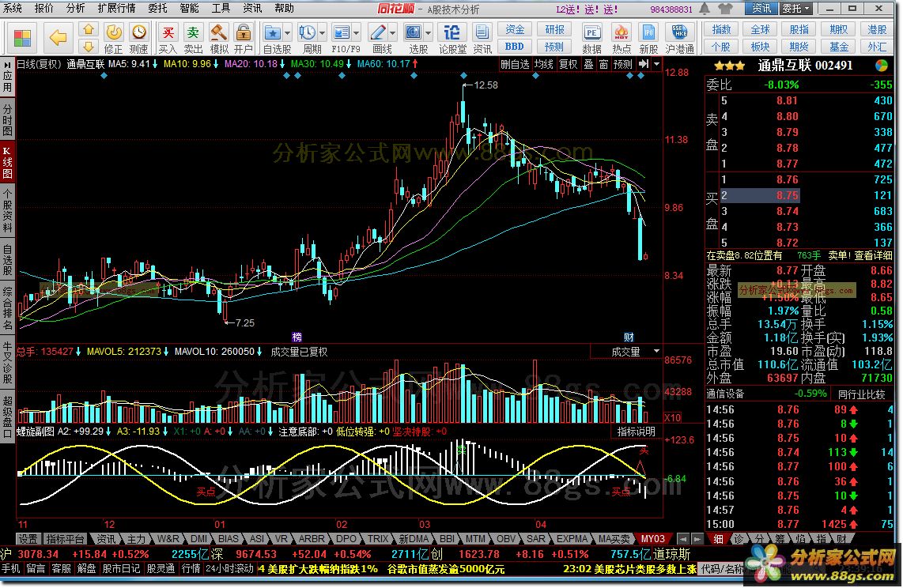Screen dimensions: 903x588
Task: Click 查看详细 link in order notice
Action: click(872, 255)
